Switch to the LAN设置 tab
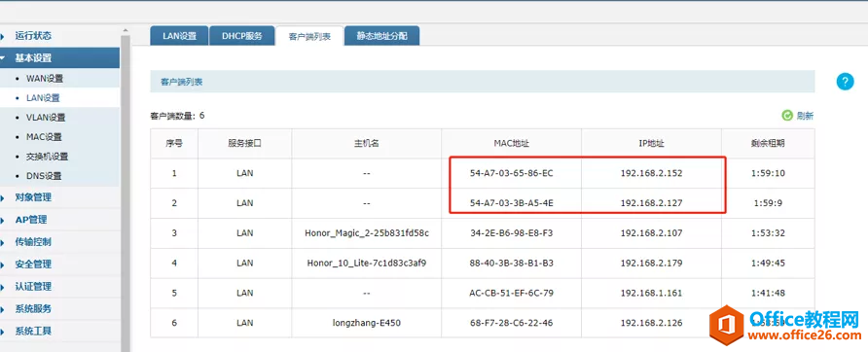The width and height of the screenshot is (868, 352). pos(179,36)
